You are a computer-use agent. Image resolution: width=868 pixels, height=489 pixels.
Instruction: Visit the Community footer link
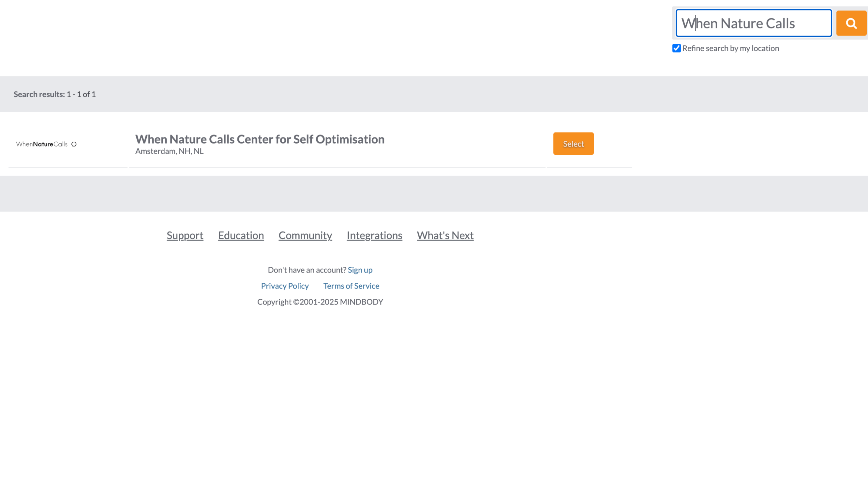coord(305,235)
